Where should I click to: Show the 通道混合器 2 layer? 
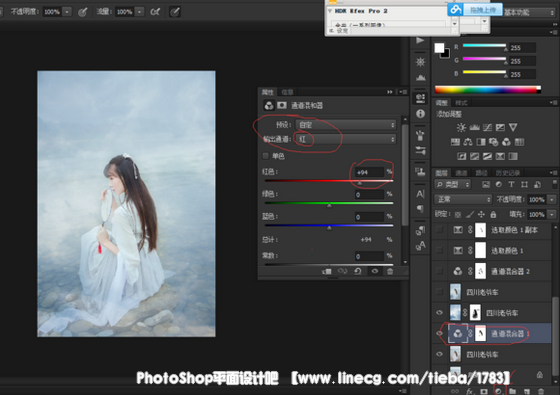439,271
